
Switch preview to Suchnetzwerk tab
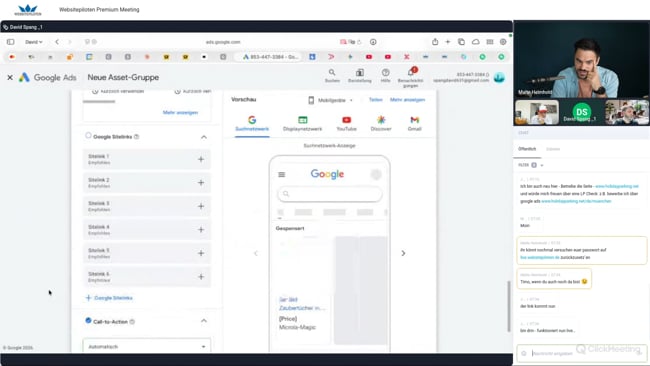tap(252, 124)
